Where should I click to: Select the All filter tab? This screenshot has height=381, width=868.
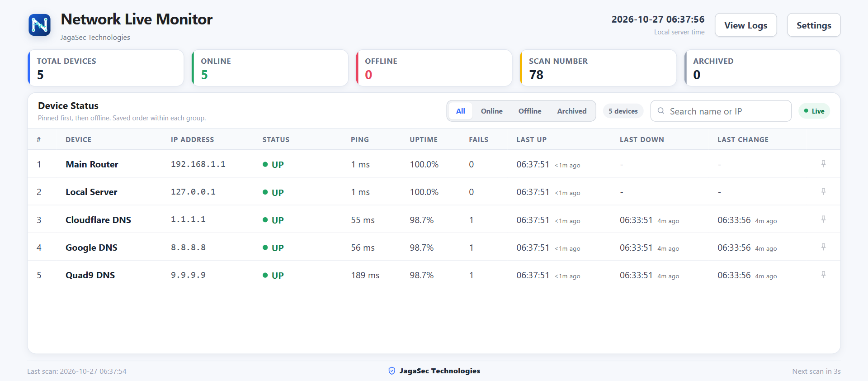461,111
